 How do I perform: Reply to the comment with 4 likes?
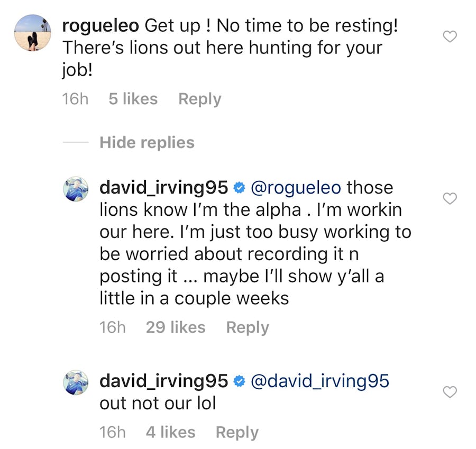coord(237,432)
